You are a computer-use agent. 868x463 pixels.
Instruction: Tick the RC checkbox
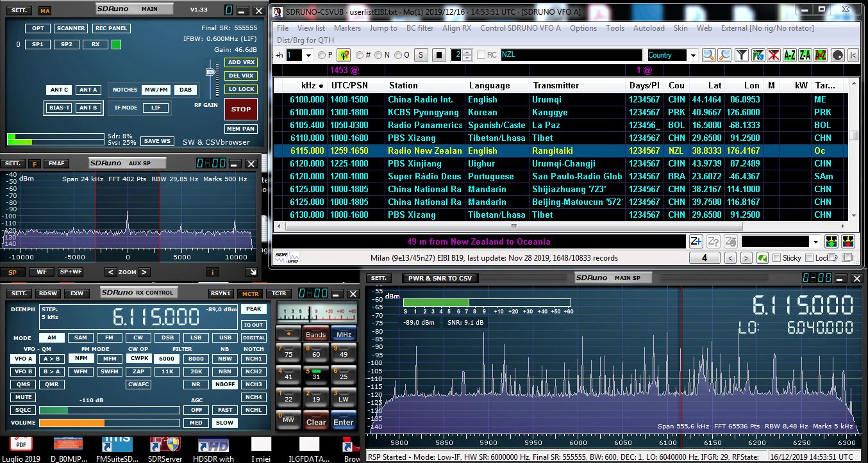tap(481, 55)
